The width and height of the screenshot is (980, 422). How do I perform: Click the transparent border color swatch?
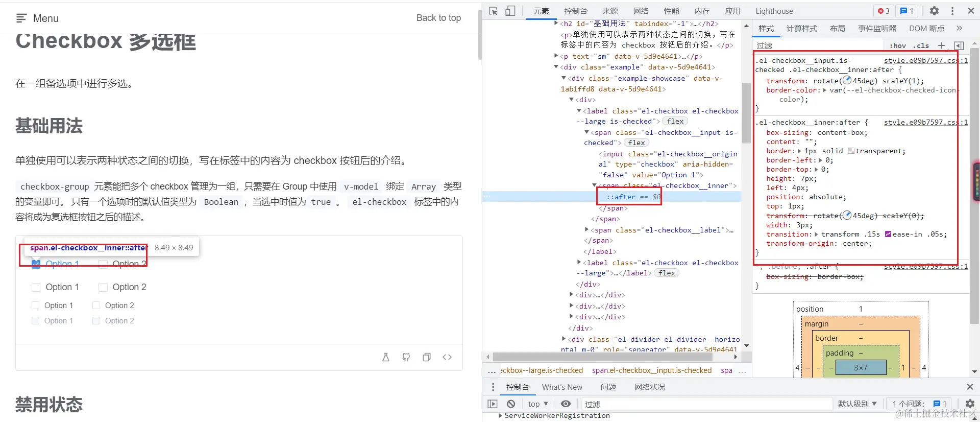tap(851, 151)
